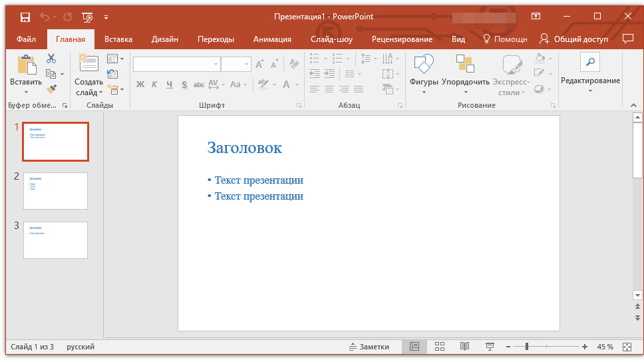644x360 pixels.
Task: Select slide 2 thumbnail
Action: click(x=55, y=191)
